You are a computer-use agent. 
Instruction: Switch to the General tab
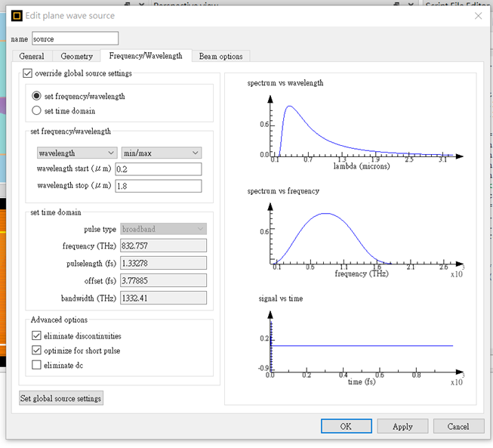tap(32, 56)
